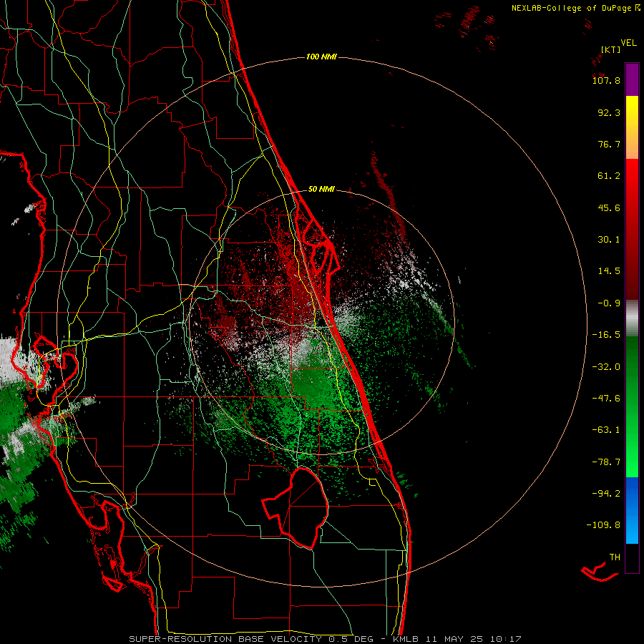The width and height of the screenshot is (644, 644).
Task: Click the -0.9 velocity scale value
Action: [x=609, y=303]
